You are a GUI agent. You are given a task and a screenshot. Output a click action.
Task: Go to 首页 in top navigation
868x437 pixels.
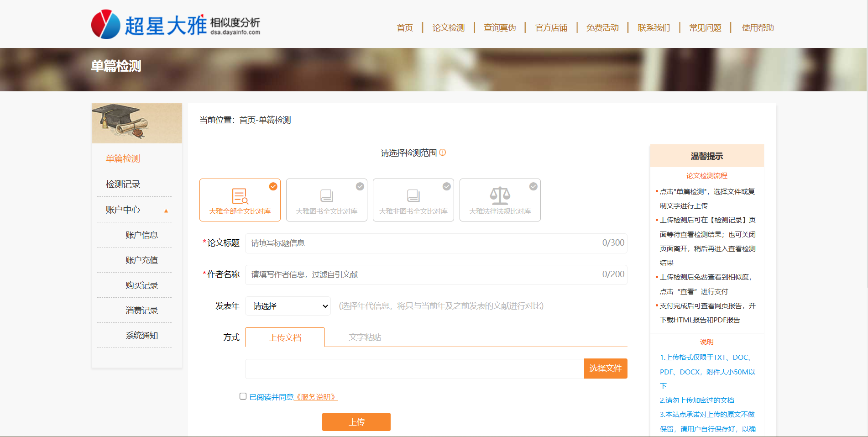tap(405, 28)
